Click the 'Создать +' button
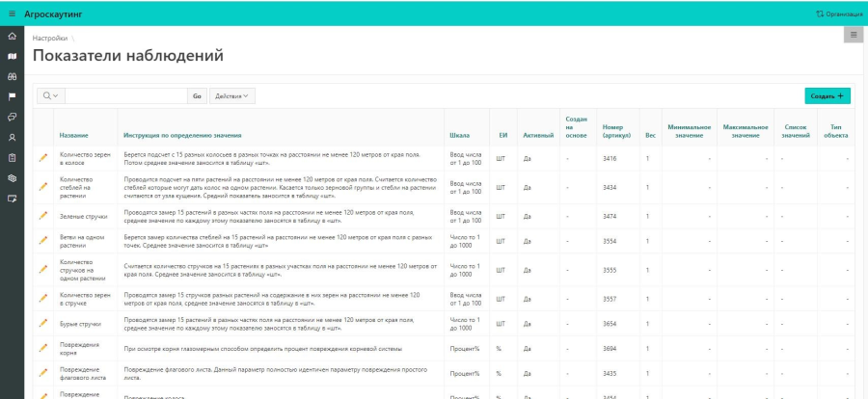Image resolution: width=868 pixels, height=399 pixels. coord(827,96)
